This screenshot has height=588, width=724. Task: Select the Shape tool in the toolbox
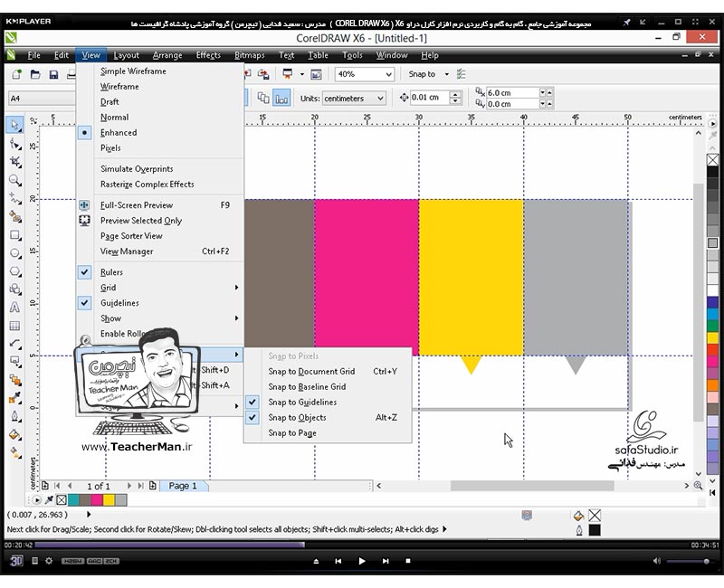[14, 144]
